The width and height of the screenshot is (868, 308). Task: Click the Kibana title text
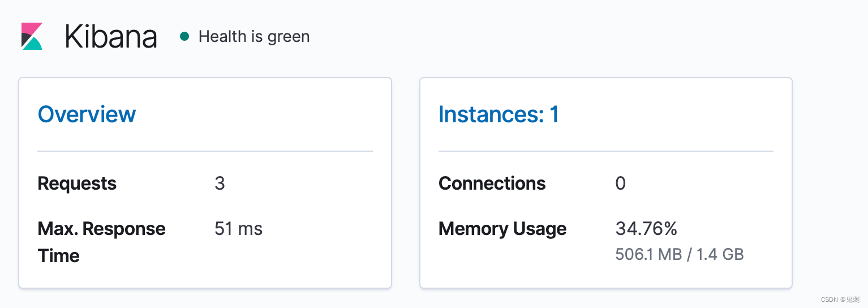pos(111,37)
